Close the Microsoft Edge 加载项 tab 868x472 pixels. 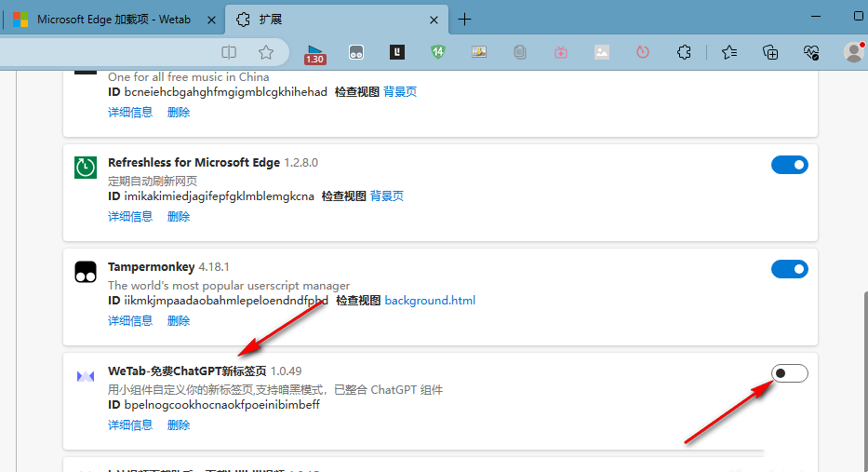point(211,20)
